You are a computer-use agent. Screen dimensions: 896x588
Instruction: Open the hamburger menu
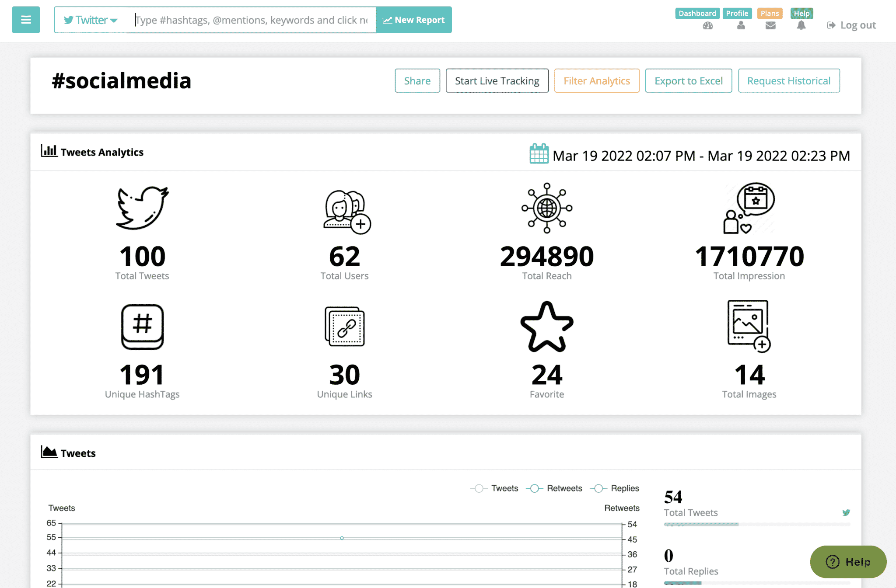click(26, 20)
